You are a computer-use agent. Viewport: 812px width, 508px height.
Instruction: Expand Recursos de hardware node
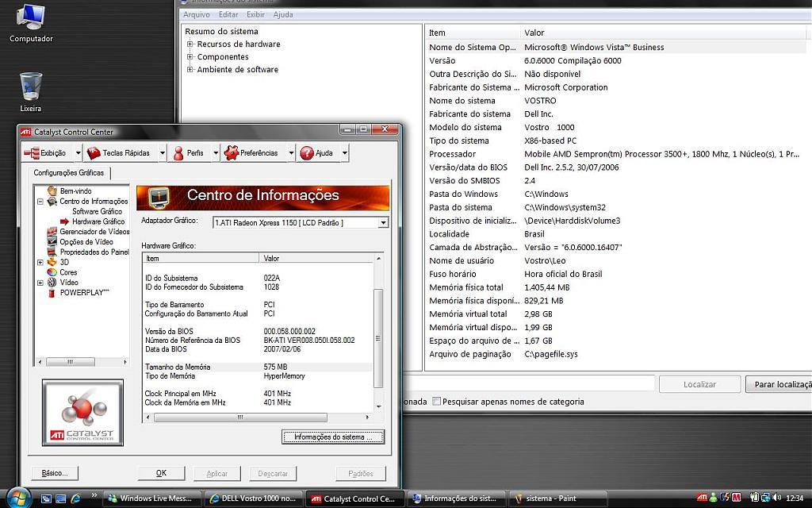pos(190,44)
